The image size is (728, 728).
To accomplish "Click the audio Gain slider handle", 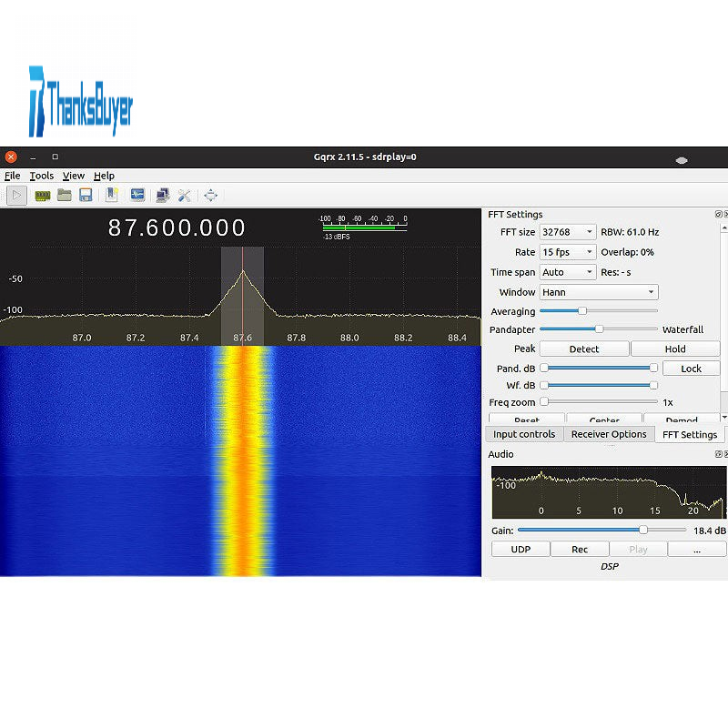I will click(x=643, y=530).
